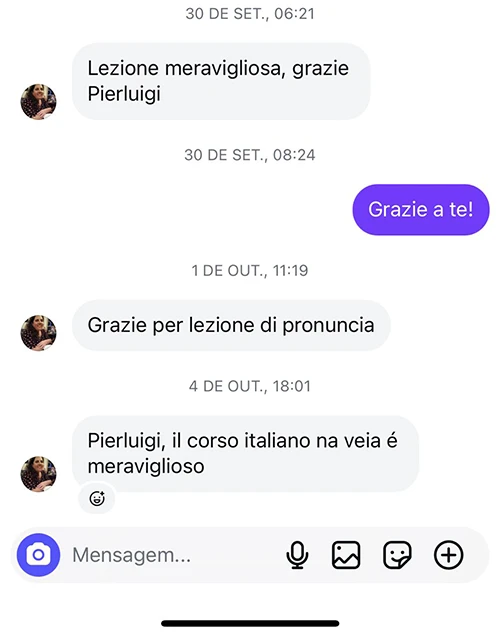Tap the 1 DE OUT., 11:19 timestamp
The height and width of the screenshot is (637, 500).
tap(250, 271)
